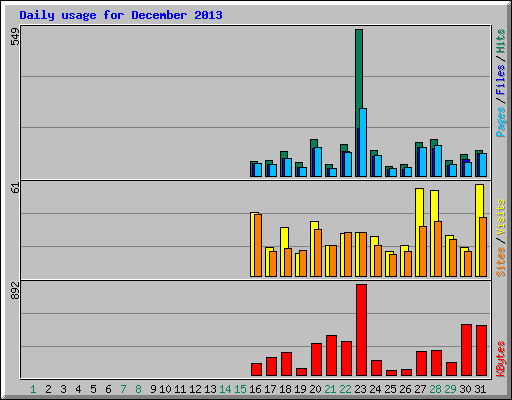The width and height of the screenshot is (512, 400).
Task: Click the red KBytes bar for day 27
Action: tap(421, 363)
